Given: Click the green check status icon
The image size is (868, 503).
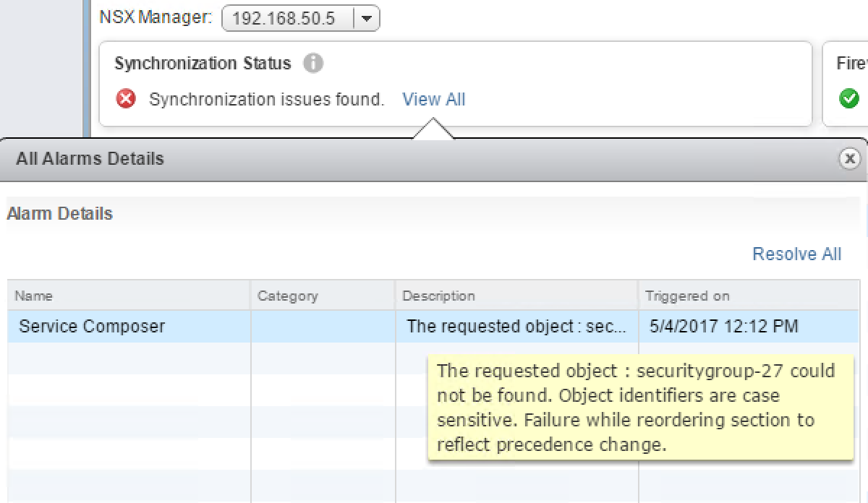Looking at the screenshot, I should click(x=848, y=98).
